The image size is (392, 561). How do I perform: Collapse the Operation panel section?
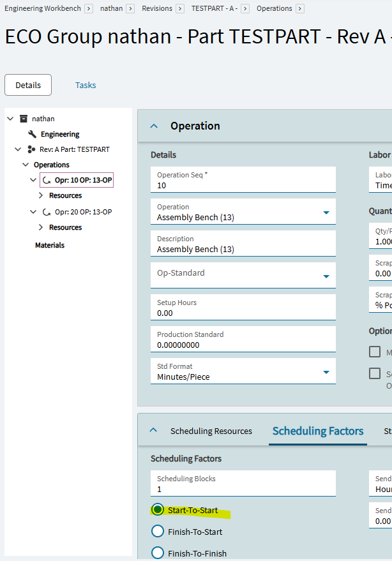154,126
